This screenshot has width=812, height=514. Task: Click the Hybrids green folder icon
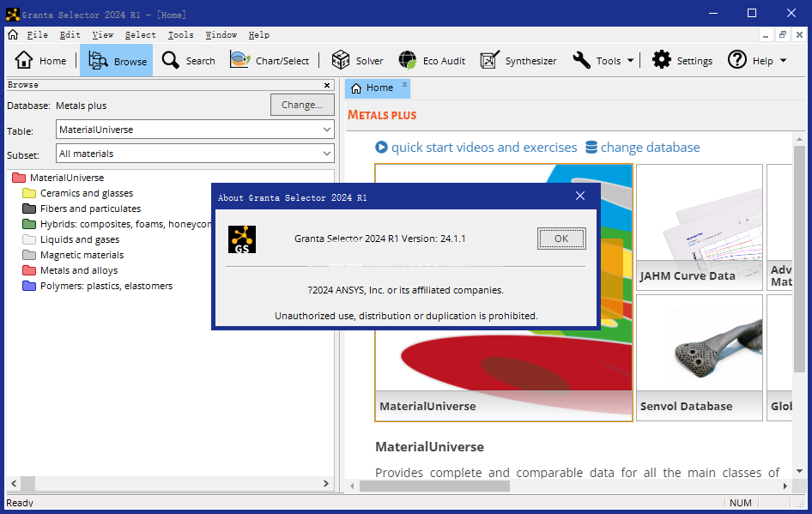pyautogui.click(x=29, y=224)
